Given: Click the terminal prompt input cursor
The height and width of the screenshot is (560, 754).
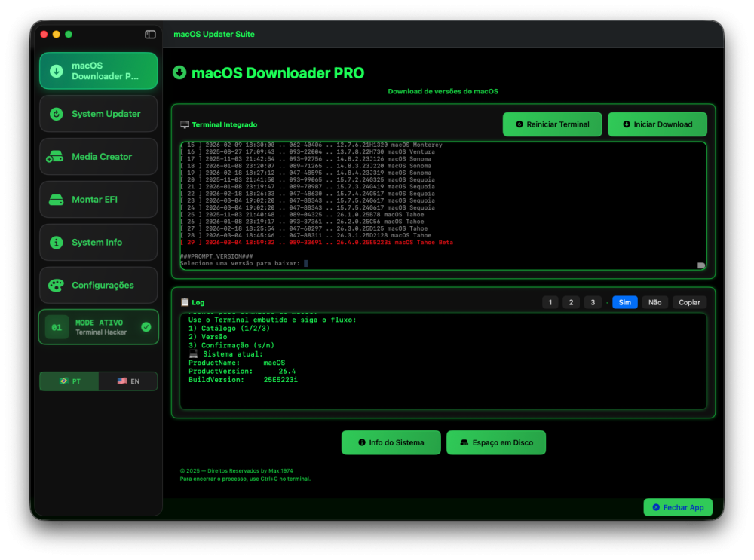Looking at the screenshot, I should [306, 263].
